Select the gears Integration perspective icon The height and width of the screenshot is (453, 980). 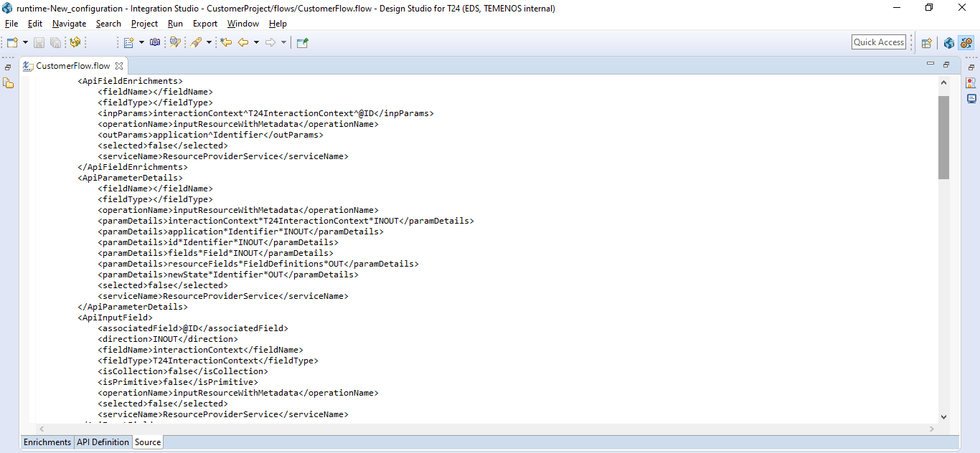pyautogui.click(x=966, y=43)
